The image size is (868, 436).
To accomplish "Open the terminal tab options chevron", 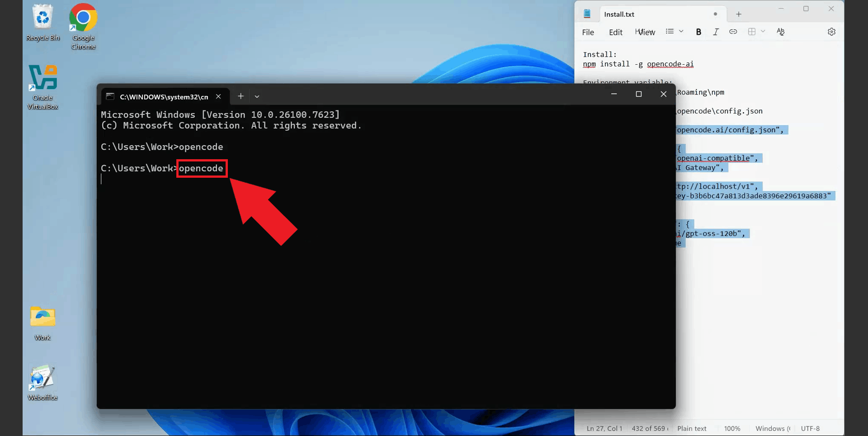I will (x=257, y=96).
